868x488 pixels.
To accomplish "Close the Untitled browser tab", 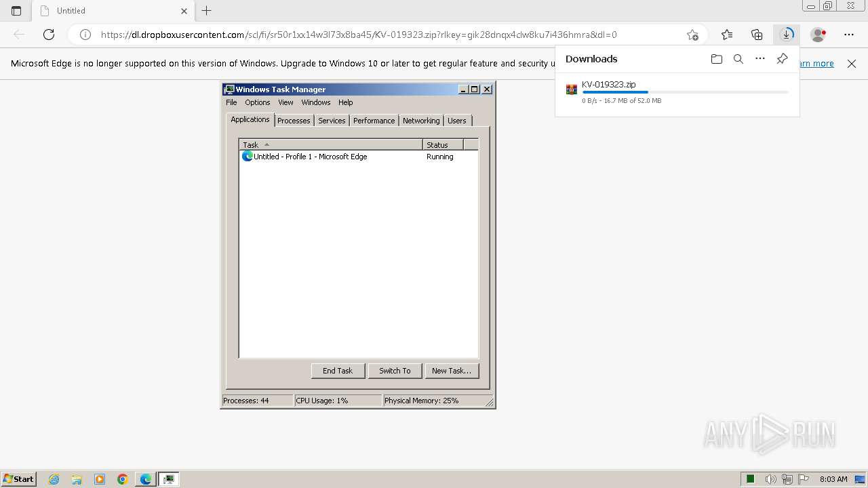I will 184,11.
